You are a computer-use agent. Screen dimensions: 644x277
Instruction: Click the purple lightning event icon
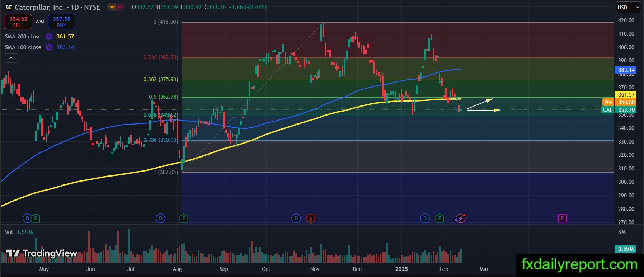coord(460,218)
